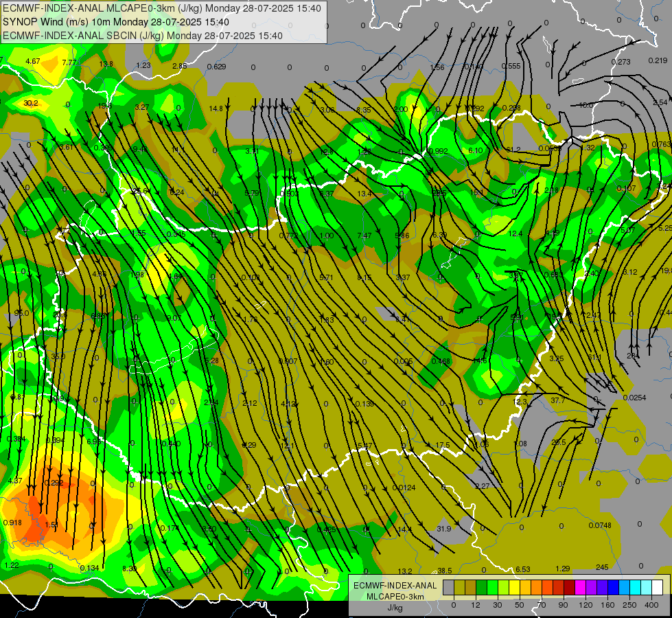The width and height of the screenshot is (672, 618).
Task: Click legend scale value 400
Action: (x=651, y=605)
